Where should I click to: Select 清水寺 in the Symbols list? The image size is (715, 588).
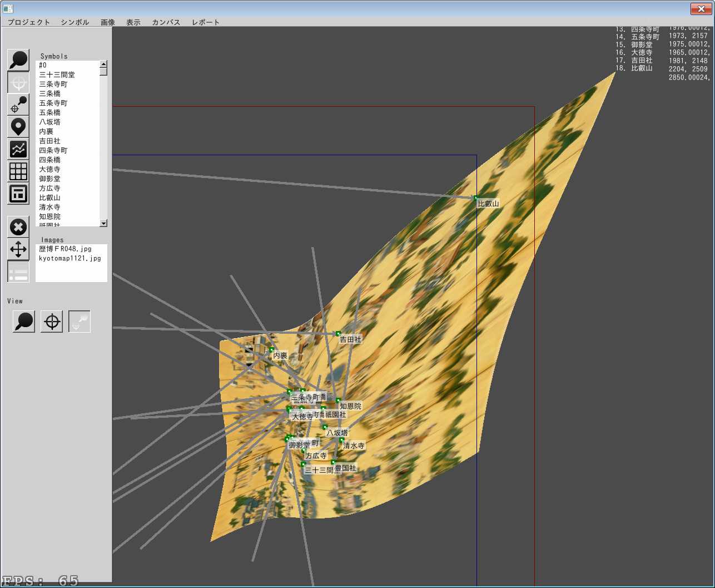click(67, 207)
